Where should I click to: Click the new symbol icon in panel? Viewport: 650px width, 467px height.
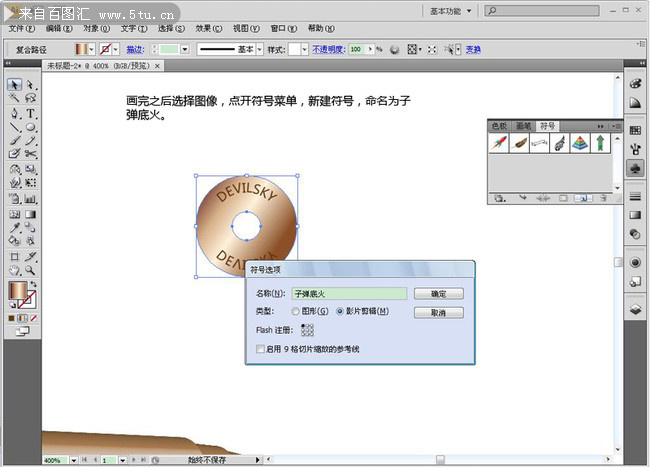point(584,198)
